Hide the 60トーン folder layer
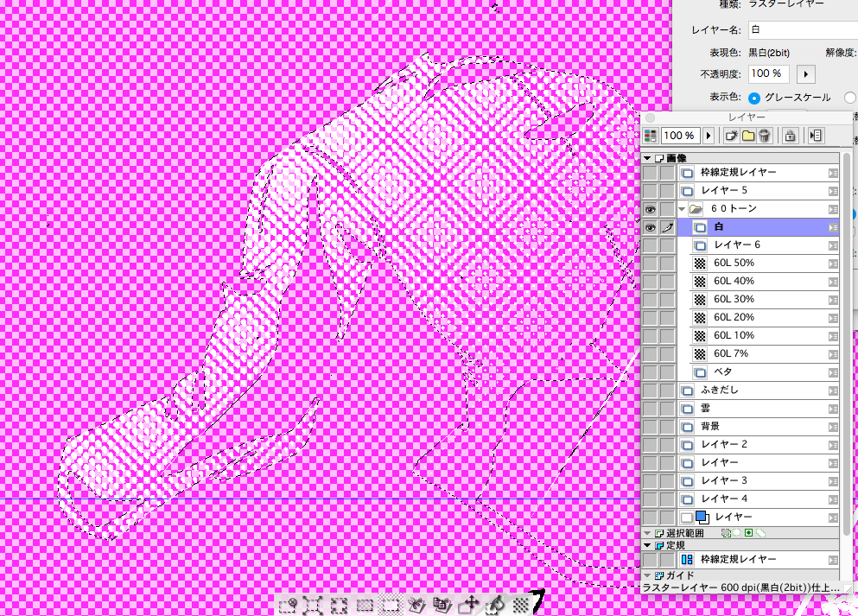Screen dimensions: 858x616 [650, 209]
